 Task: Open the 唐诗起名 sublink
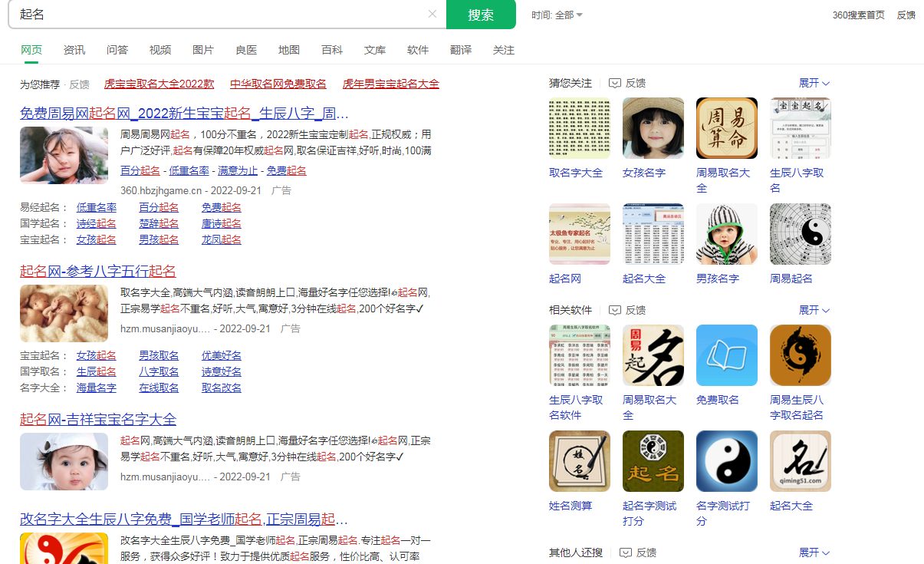(222, 223)
